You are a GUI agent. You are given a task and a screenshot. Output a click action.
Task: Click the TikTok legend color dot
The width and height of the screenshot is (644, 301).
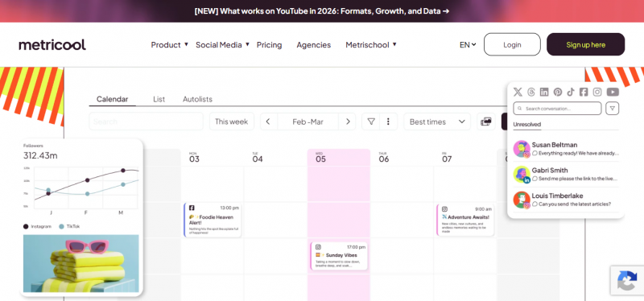click(x=62, y=226)
